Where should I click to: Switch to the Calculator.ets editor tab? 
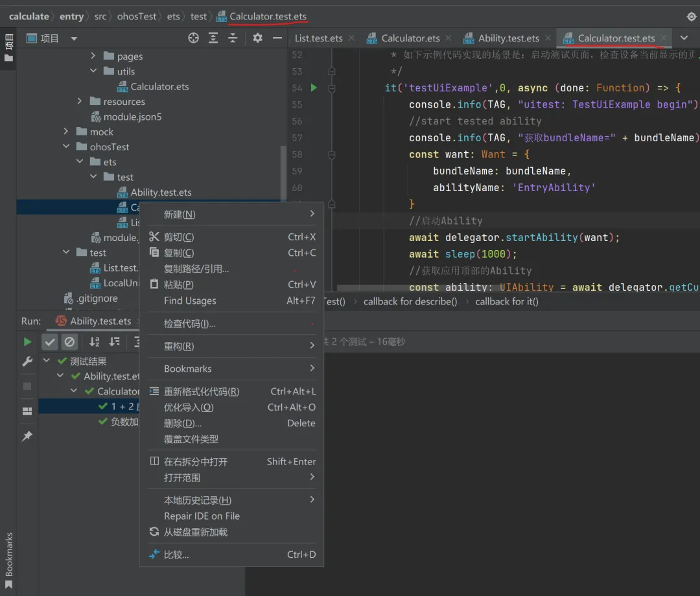pos(410,38)
